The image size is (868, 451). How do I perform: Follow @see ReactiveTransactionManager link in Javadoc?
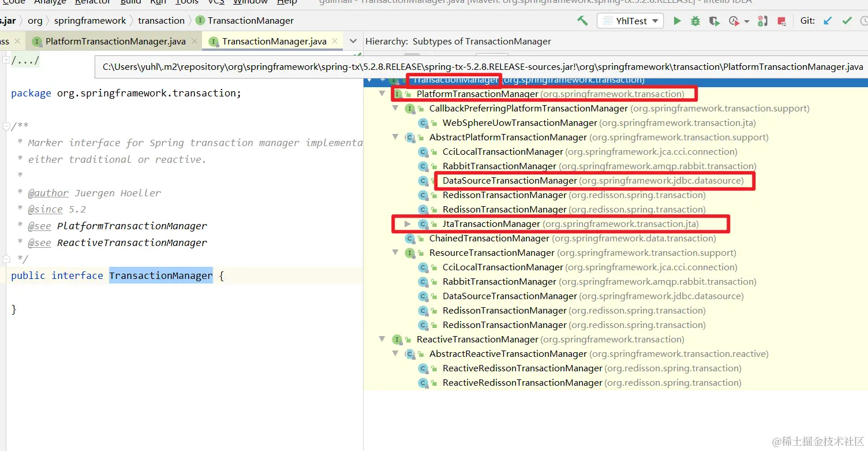132,243
